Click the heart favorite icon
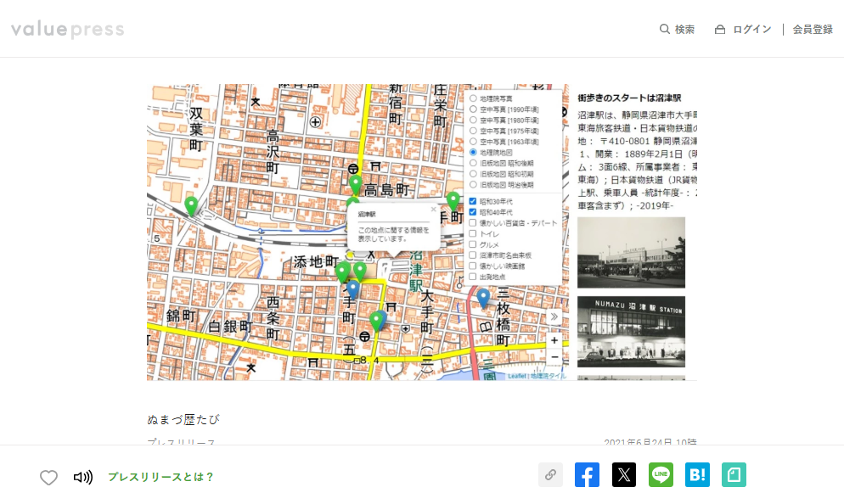 click(x=48, y=478)
